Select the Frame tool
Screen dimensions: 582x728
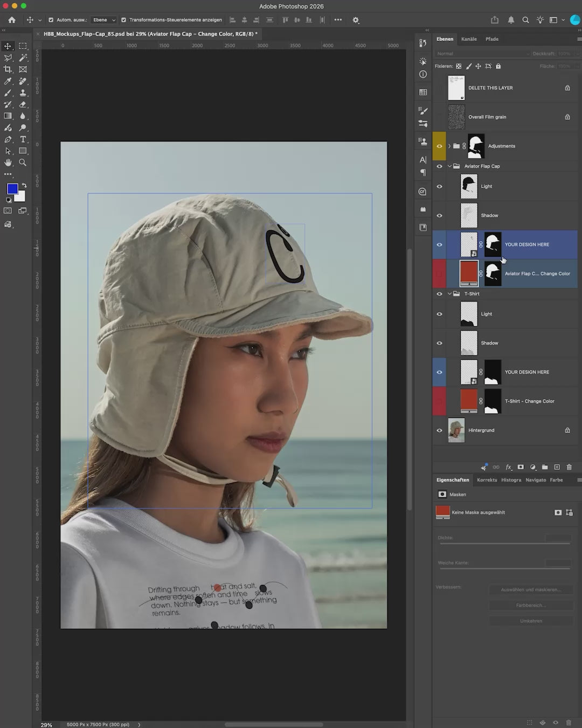click(23, 69)
